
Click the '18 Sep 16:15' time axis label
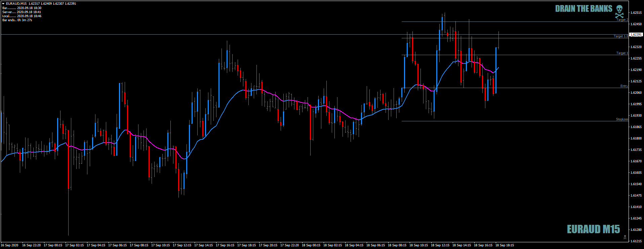click(x=483, y=245)
